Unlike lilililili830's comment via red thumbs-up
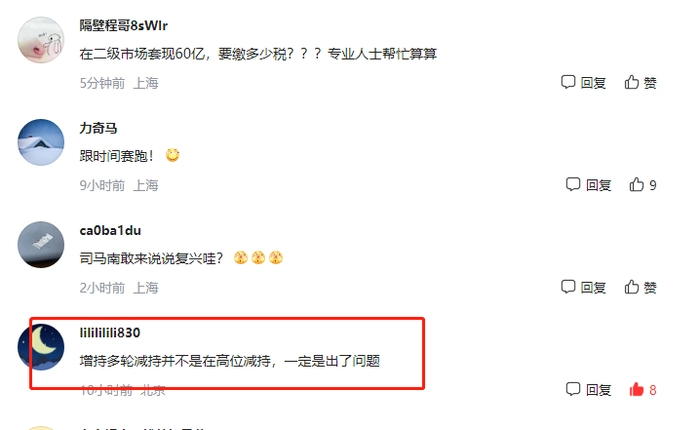 click(636, 389)
